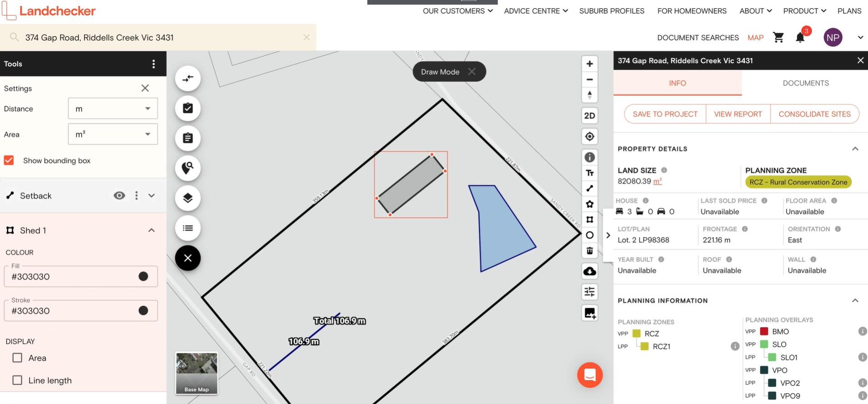Click the locate target icon

(589, 136)
